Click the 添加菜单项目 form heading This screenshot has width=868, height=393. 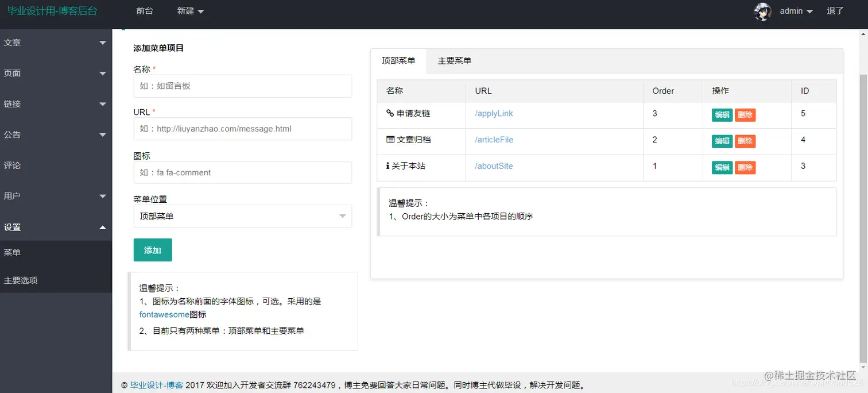click(x=158, y=48)
